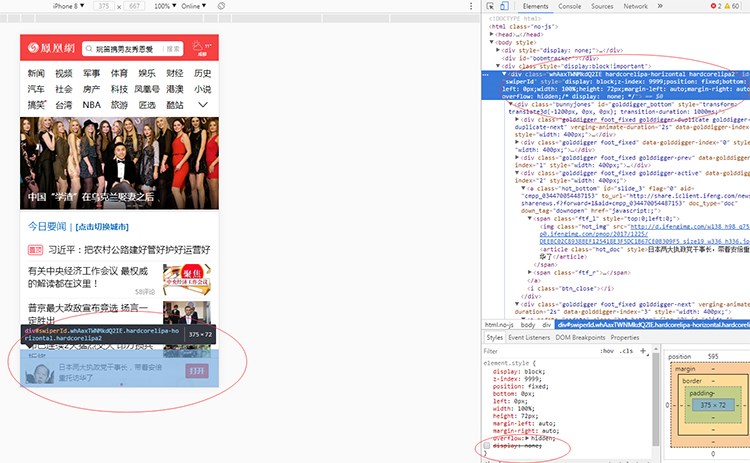Click the ifeng logo in page header
This screenshot has width=750, height=463.
point(51,48)
